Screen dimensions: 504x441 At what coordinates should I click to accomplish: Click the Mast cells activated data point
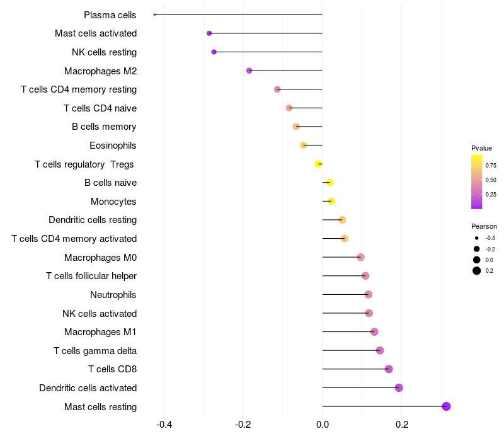209,33
